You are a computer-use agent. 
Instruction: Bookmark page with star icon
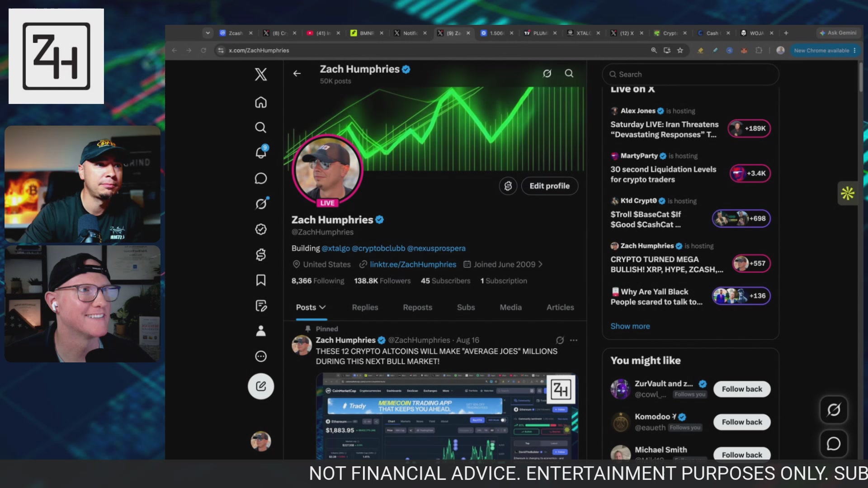click(x=680, y=51)
